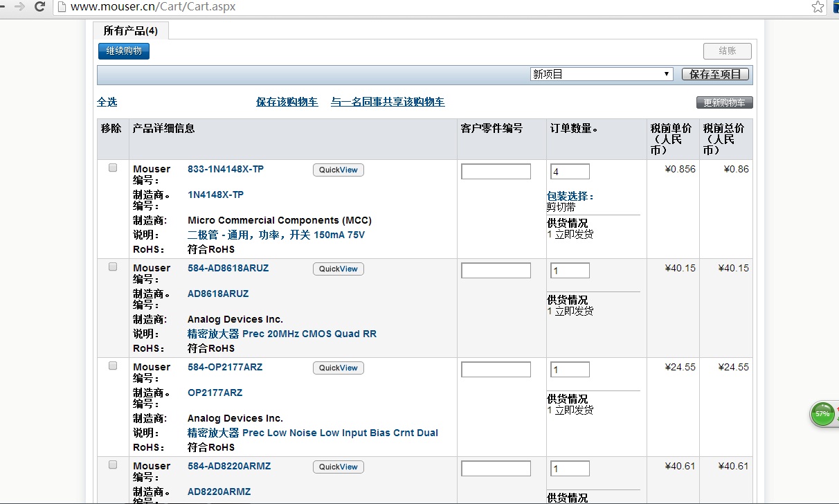The height and width of the screenshot is (504, 839).
Task: Open the 新项目 project dropdown
Action: tap(602, 74)
